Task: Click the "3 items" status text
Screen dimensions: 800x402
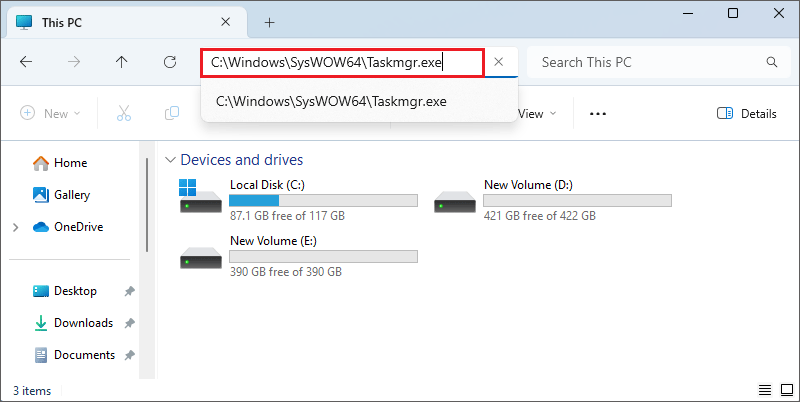Action: [x=32, y=391]
